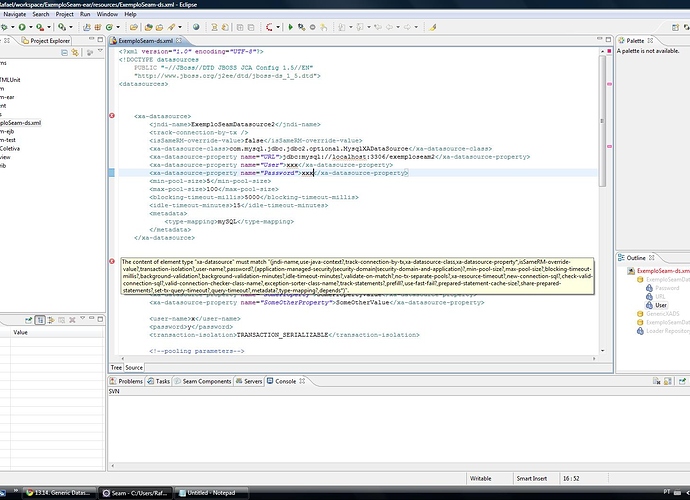The width and height of the screenshot is (690, 500).
Task: Click the green play resume icon
Action: [290, 27]
